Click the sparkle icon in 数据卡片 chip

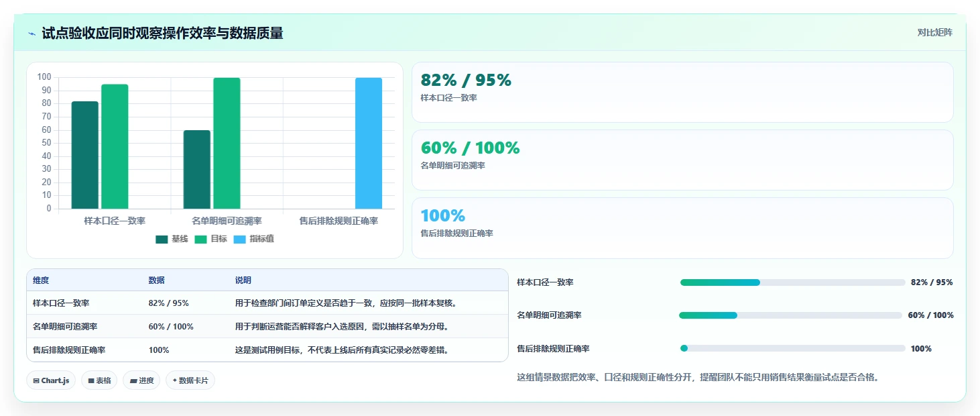[175, 380]
